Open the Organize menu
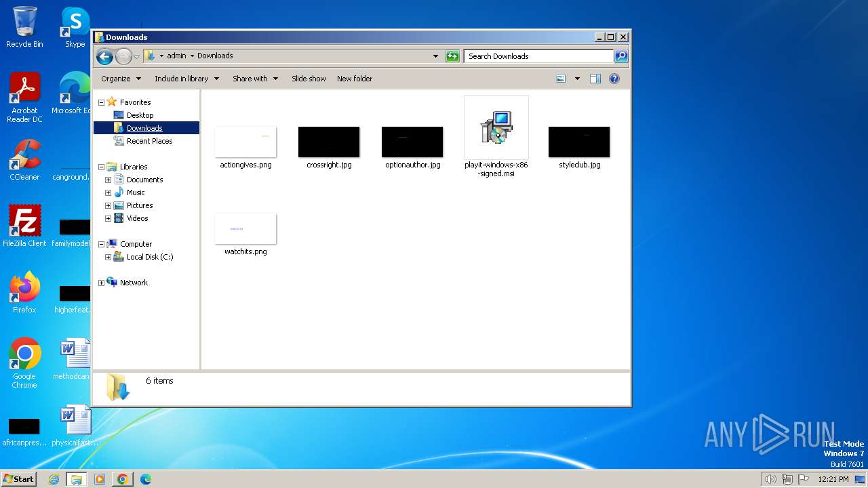The height and width of the screenshot is (488, 868). point(121,79)
